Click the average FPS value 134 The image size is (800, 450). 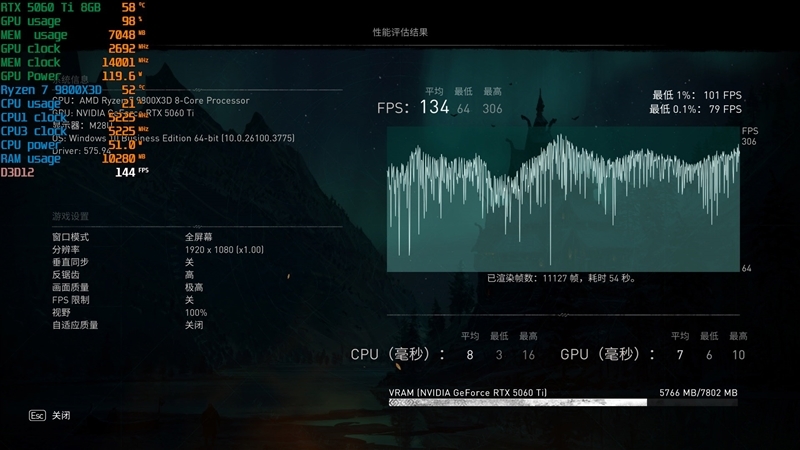tap(434, 107)
